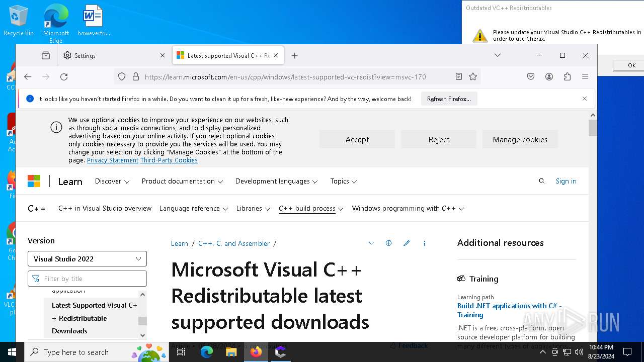The width and height of the screenshot is (644, 362).
Task: Expand the C++ build process dropdown
Action: click(311, 208)
